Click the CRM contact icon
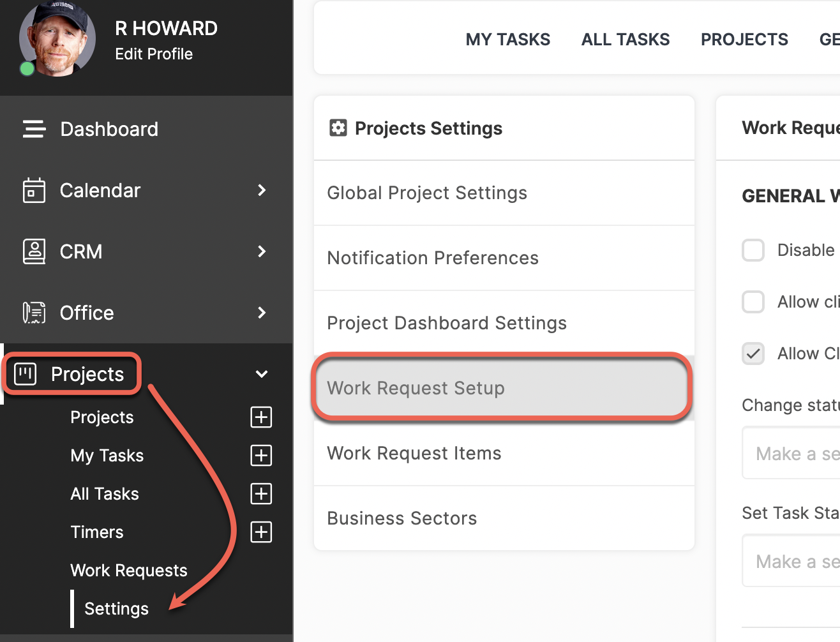 [34, 251]
